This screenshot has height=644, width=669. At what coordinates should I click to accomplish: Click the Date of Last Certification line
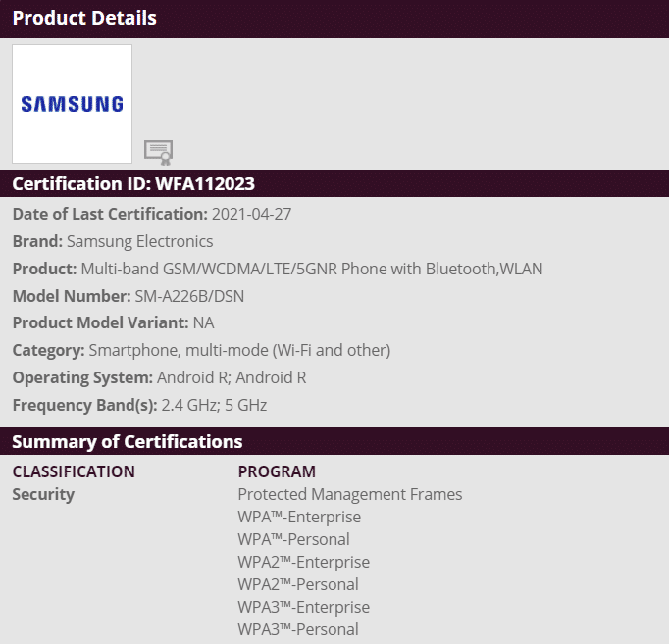coord(152,214)
